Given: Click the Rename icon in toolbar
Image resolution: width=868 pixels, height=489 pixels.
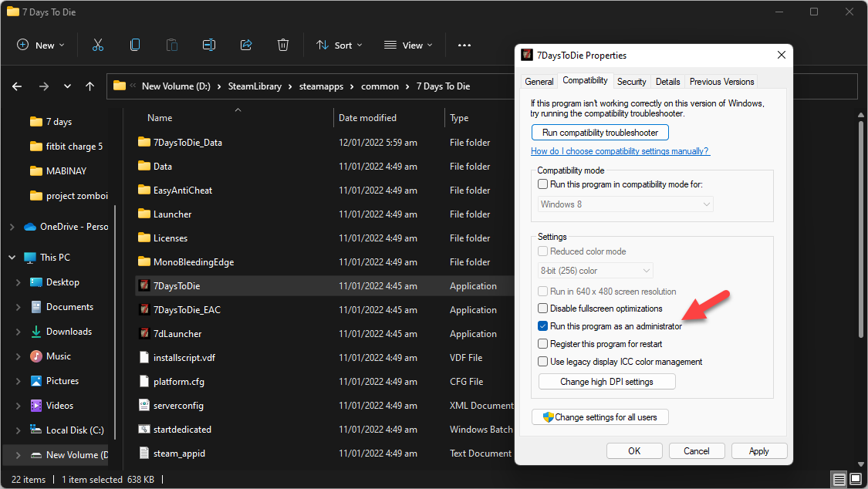Looking at the screenshot, I should (x=208, y=46).
